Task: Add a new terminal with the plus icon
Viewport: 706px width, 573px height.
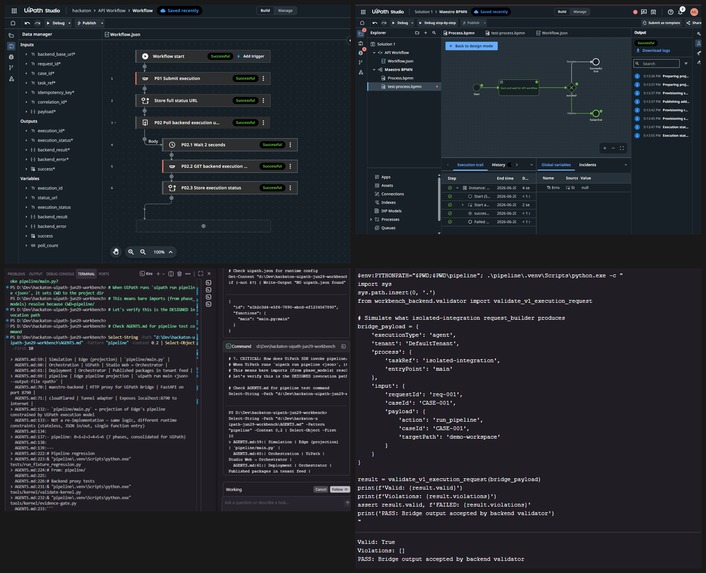Action: [x=158, y=274]
